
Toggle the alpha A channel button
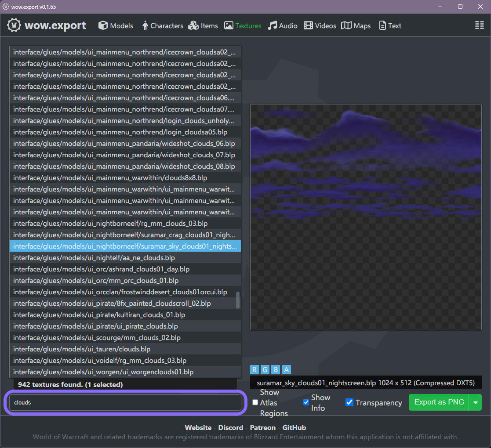pyautogui.click(x=287, y=369)
